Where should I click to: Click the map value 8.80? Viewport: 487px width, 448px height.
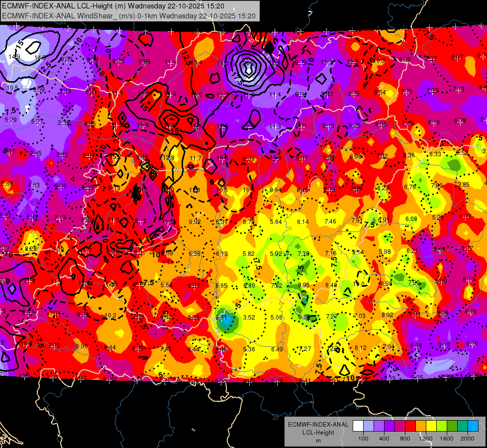(249, 285)
